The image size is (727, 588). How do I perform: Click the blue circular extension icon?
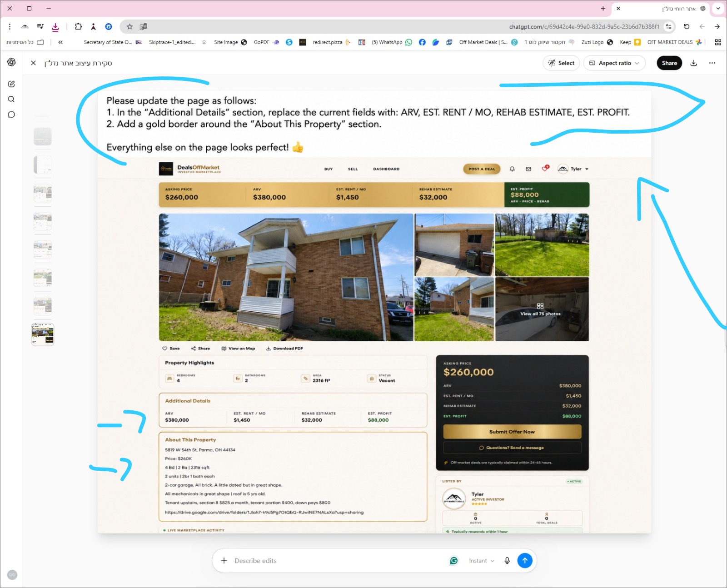point(109,27)
